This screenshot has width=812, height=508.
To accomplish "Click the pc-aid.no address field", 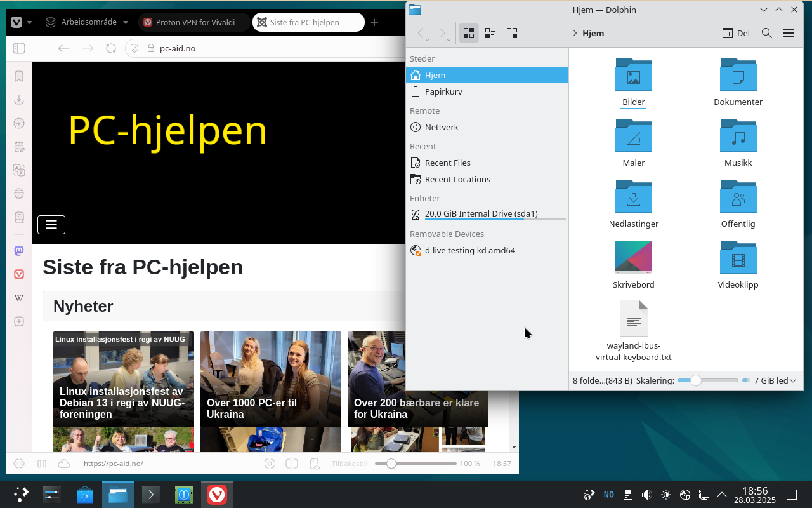I will pos(266,48).
